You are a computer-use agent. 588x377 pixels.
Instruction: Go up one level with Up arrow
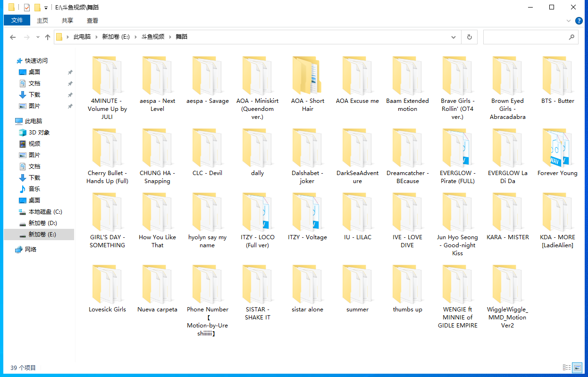[48, 37]
